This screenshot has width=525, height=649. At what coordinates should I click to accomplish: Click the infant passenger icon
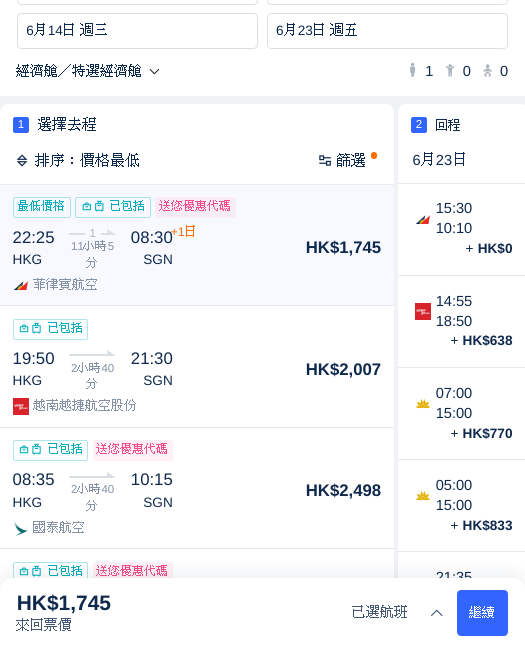(488, 71)
